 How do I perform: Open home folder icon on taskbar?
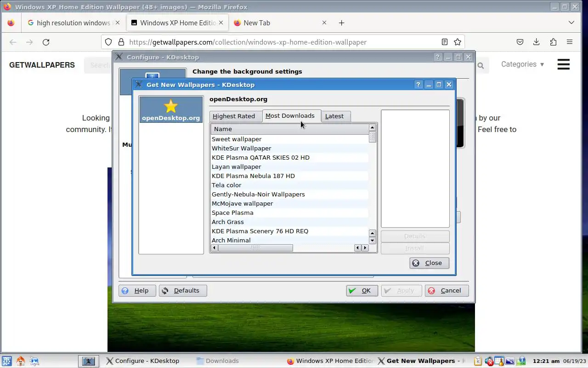tap(21, 361)
